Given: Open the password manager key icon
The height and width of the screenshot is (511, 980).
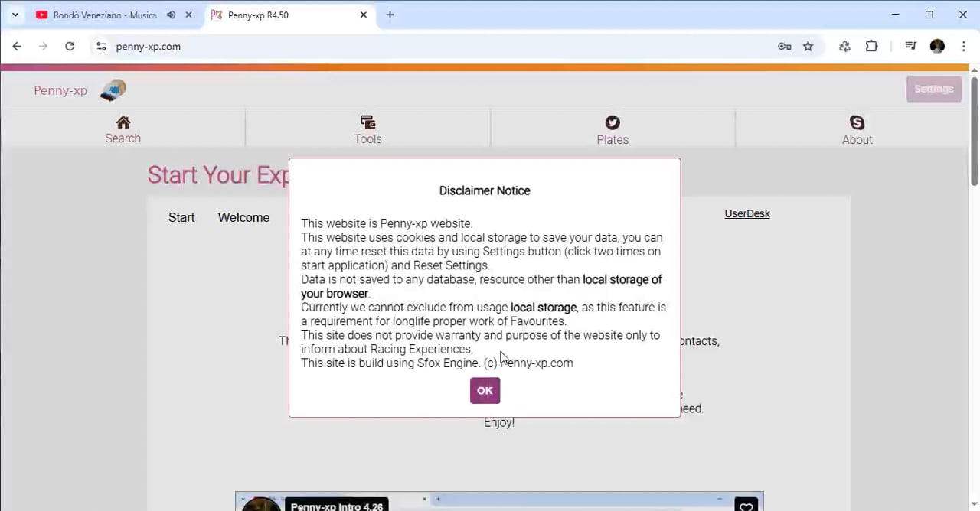Looking at the screenshot, I should [x=785, y=46].
